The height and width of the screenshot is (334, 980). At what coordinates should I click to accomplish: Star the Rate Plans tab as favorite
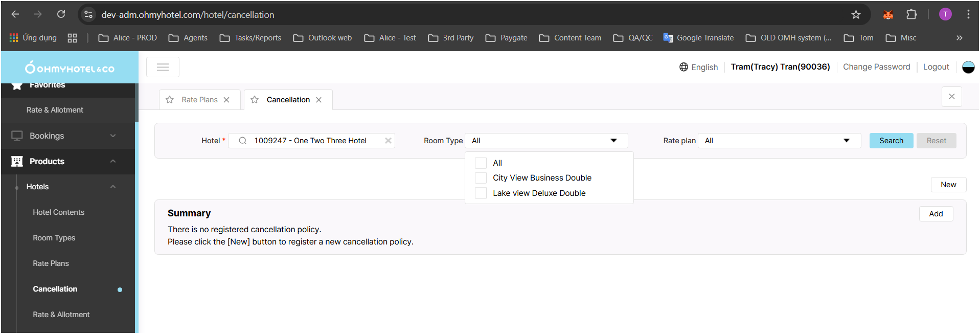click(x=170, y=100)
